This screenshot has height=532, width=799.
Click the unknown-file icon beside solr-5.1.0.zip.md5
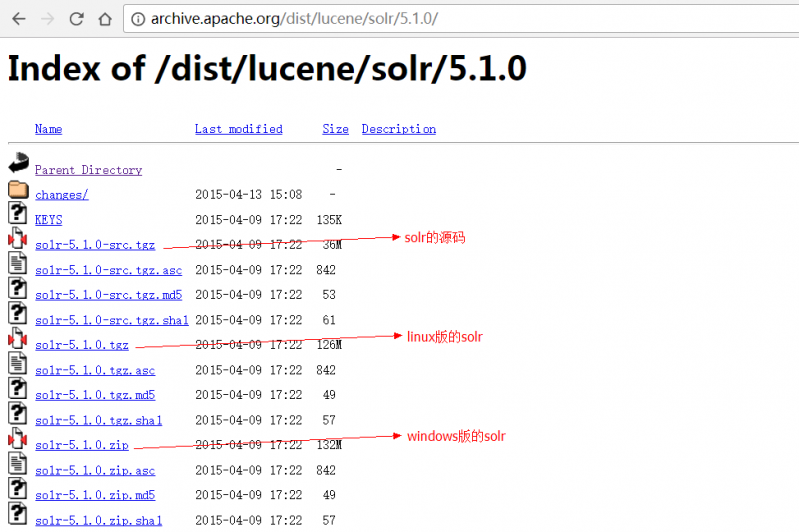point(18,488)
